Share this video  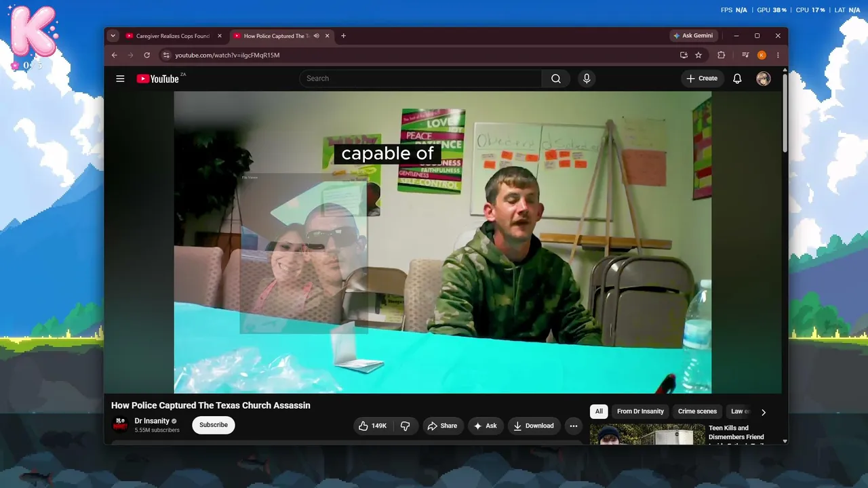click(x=441, y=426)
